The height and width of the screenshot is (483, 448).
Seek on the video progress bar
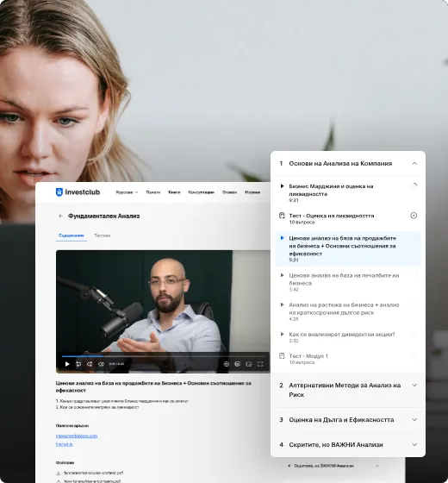164,356
